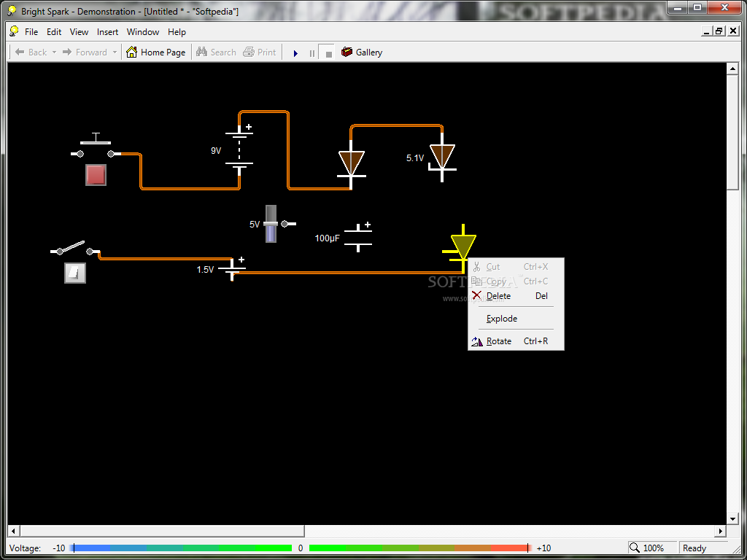Click the 5.1V Zener label

[415, 157]
